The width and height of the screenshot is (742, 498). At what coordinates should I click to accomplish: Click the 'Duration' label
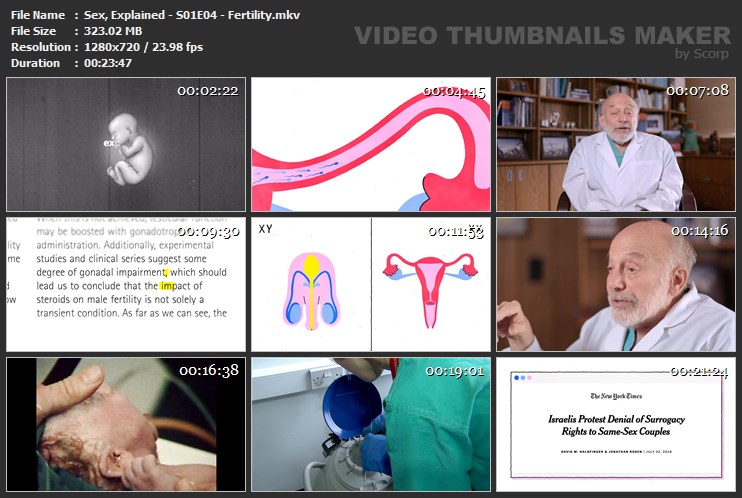[35, 63]
